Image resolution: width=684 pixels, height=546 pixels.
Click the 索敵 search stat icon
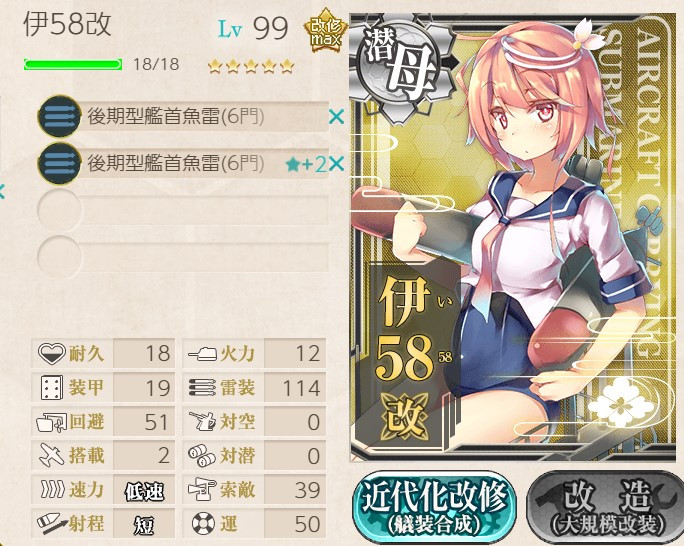[x=202, y=489]
